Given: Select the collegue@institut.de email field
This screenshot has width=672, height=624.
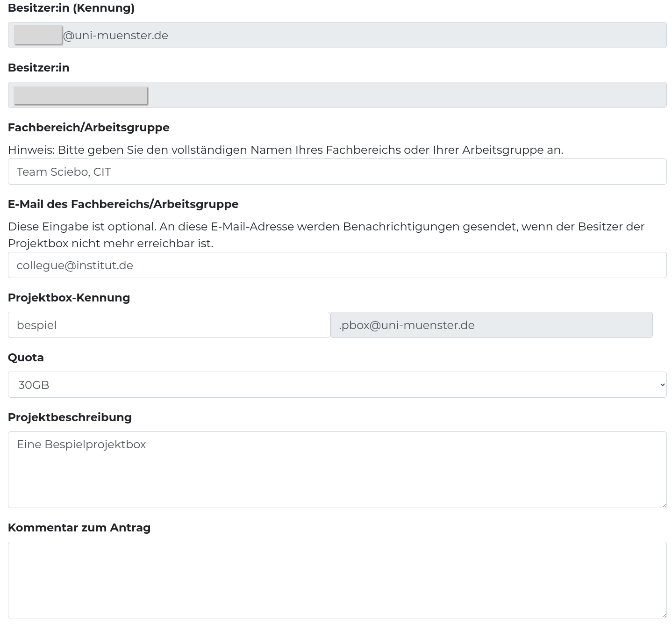Looking at the screenshot, I should coord(336,265).
